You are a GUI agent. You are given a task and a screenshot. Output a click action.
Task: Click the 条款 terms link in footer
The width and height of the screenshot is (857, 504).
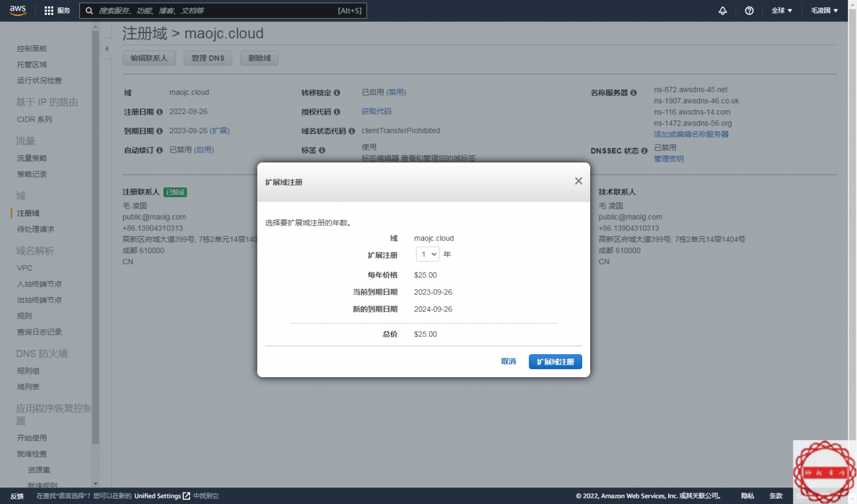pos(776,496)
